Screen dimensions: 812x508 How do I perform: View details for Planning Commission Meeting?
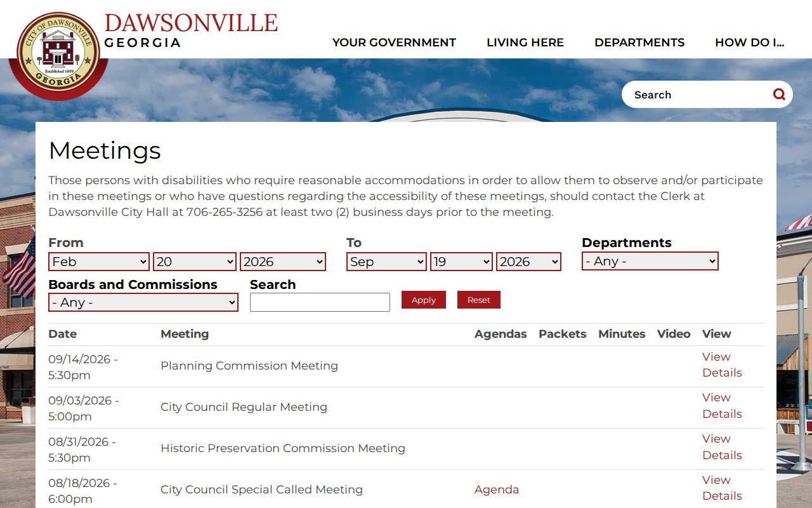(722, 364)
